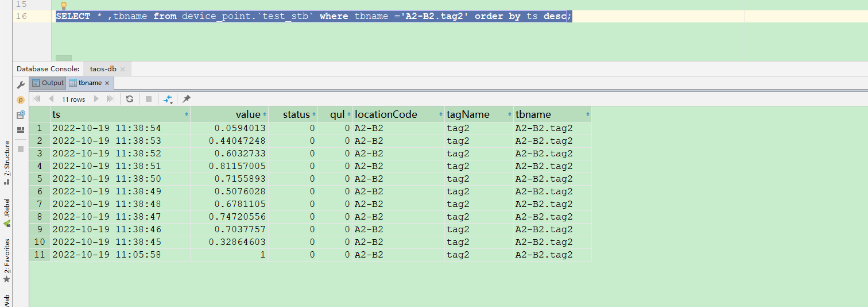The height and width of the screenshot is (307, 868).
Task: Switch to the Output tab
Action: pos(48,83)
